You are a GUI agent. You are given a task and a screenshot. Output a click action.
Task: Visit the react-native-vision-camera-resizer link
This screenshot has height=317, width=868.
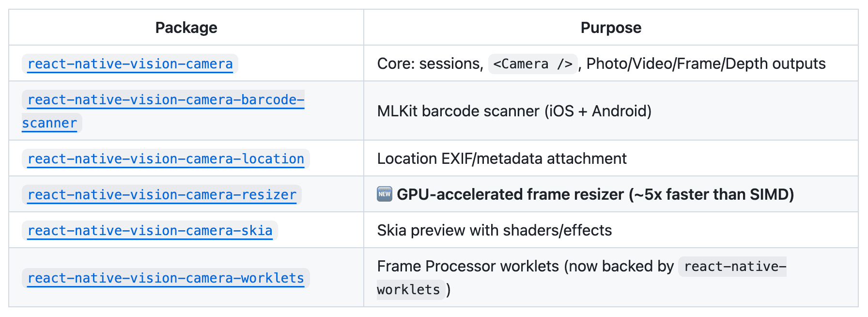(x=162, y=195)
